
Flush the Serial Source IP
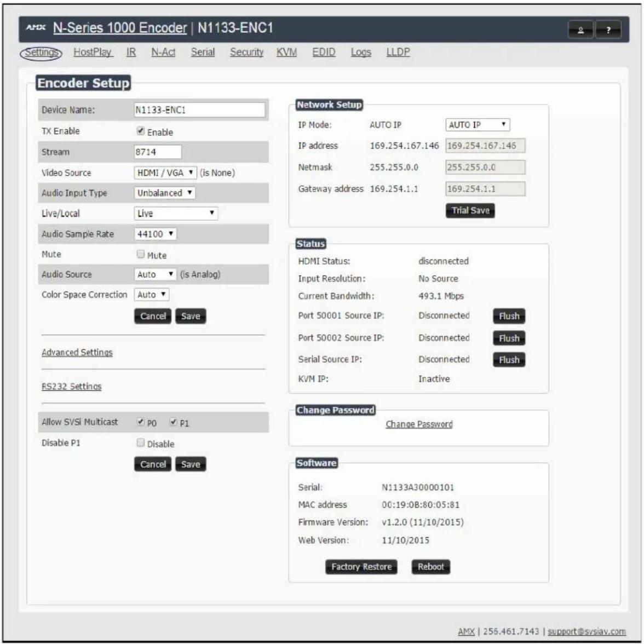tap(509, 360)
